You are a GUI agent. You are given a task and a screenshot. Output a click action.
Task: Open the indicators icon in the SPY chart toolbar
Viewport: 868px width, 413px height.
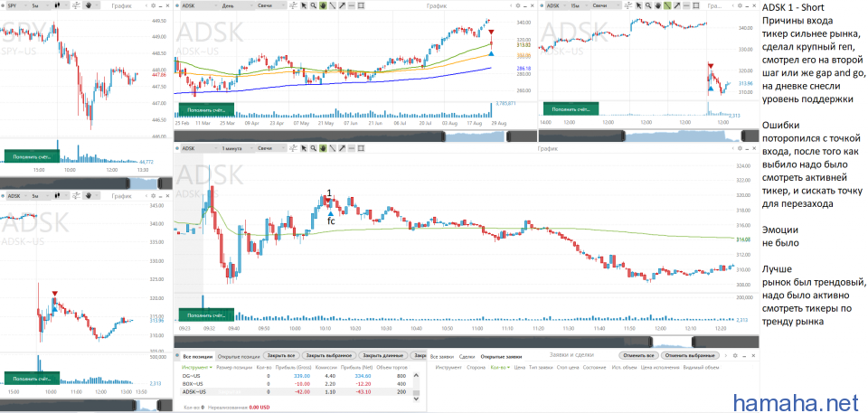pos(76,5)
